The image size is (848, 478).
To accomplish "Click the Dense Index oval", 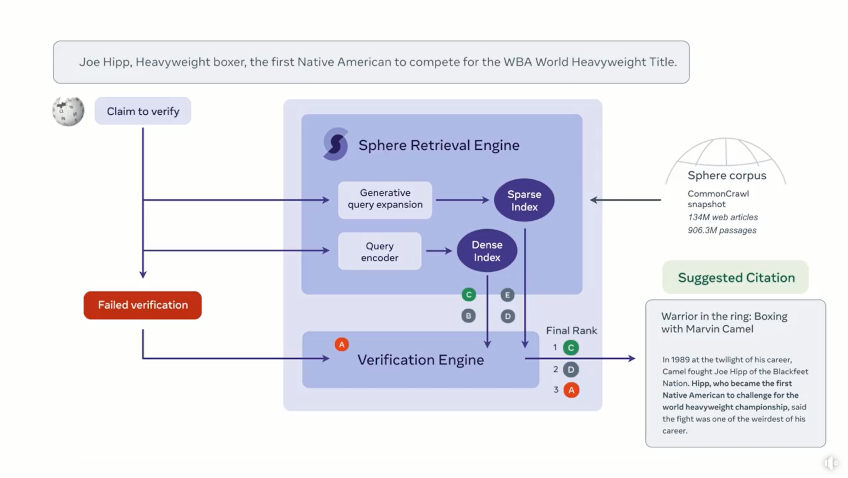I will 487,251.
